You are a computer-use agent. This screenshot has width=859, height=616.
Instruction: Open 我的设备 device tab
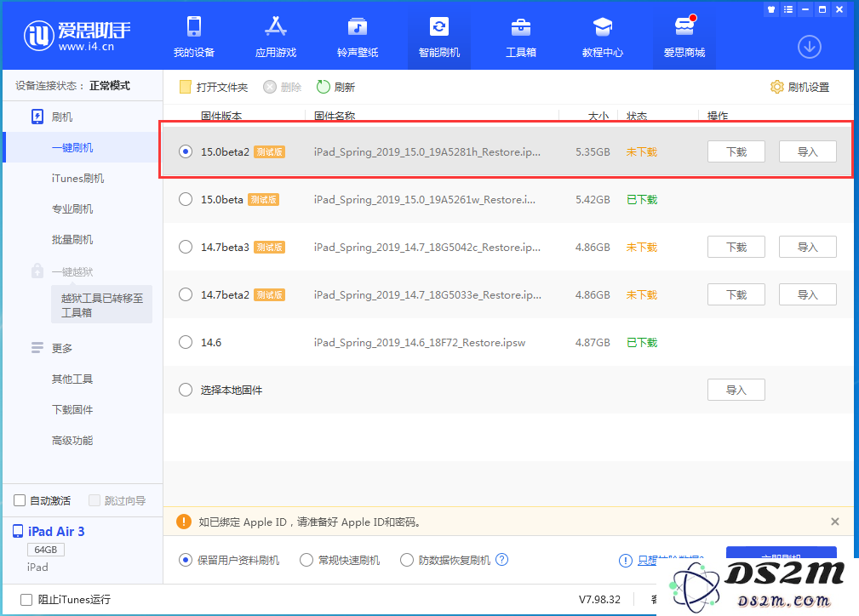click(x=194, y=36)
